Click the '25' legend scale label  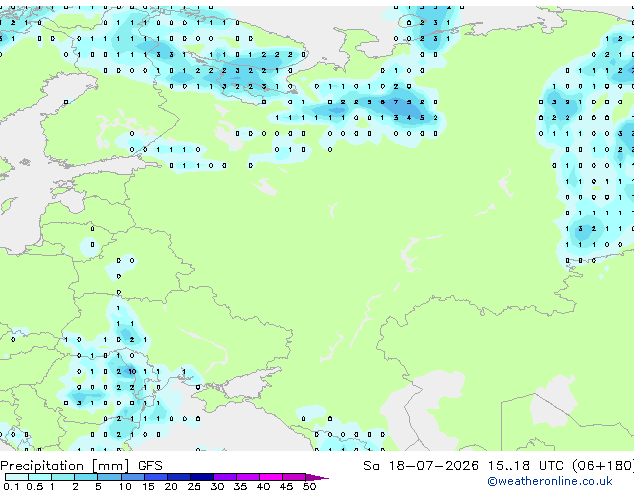(x=194, y=486)
